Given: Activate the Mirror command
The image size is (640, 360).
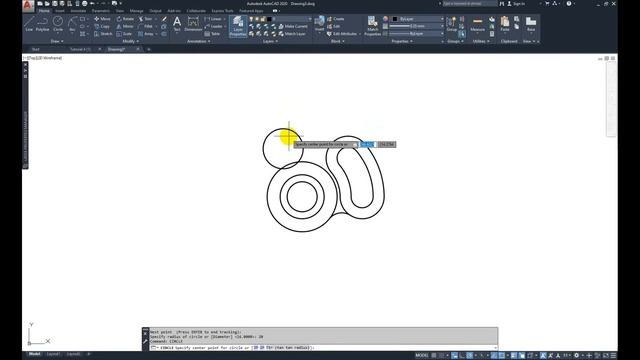Looking at the screenshot, I should (125, 26).
